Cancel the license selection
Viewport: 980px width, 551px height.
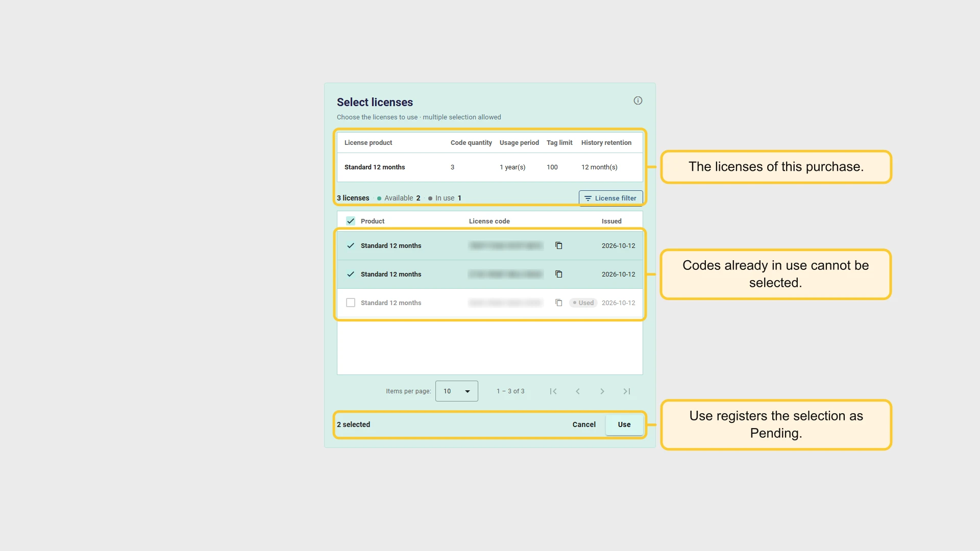click(x=584, y=424)
